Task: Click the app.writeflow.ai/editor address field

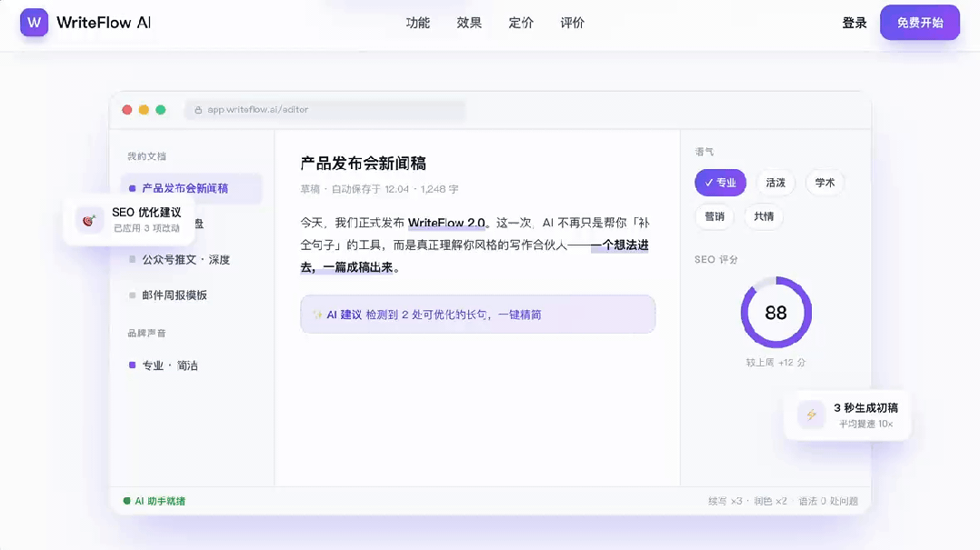Action: (x=325, y=110)
